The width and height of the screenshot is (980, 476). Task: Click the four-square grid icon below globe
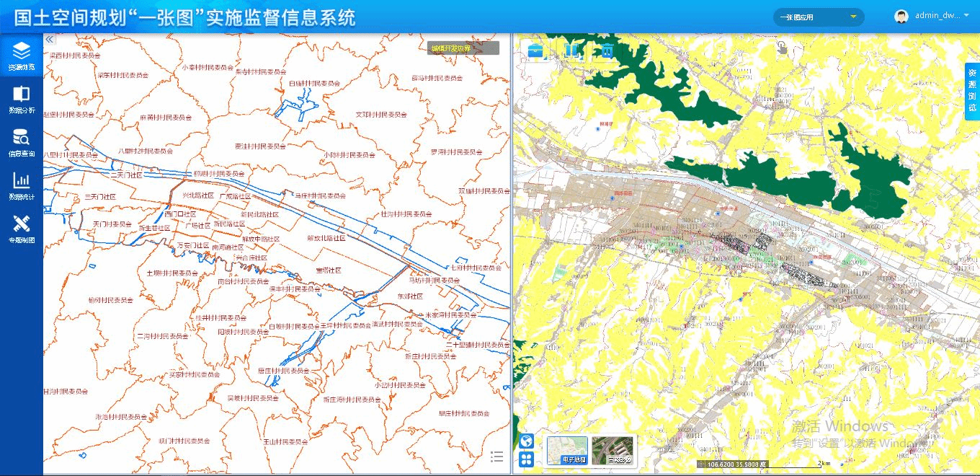527,459
